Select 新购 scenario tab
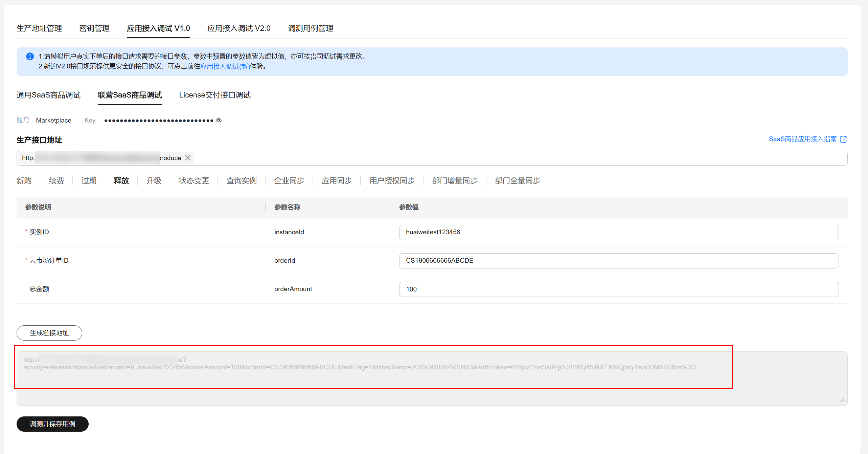The height and width of the screenshot is (454, 868). pyautogui.click(x=24, y=181)
